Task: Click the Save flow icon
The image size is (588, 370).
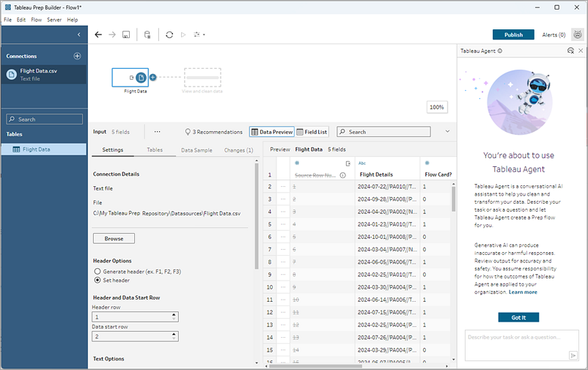Action: [126, 34]
